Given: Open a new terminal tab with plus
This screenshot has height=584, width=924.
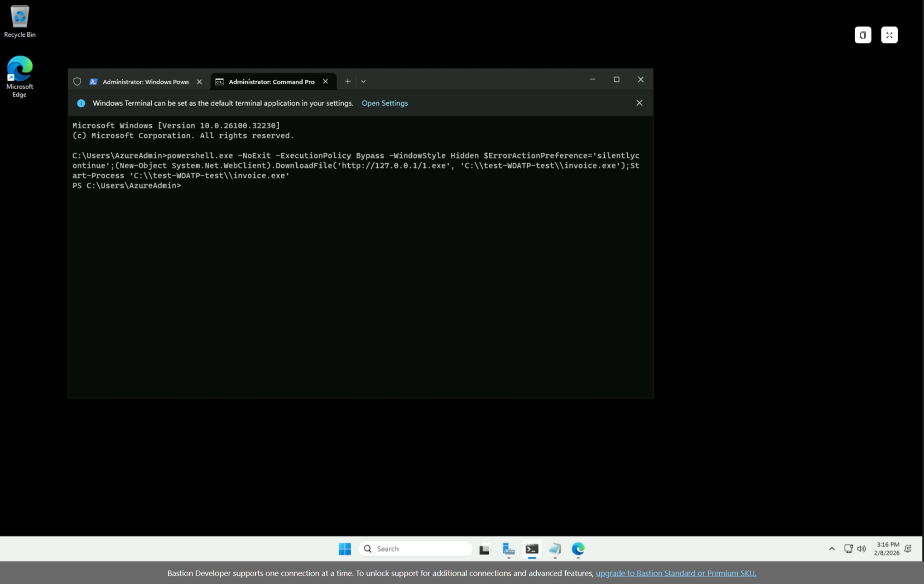Looking at the screenshot, I should click(x=347, y=82).
